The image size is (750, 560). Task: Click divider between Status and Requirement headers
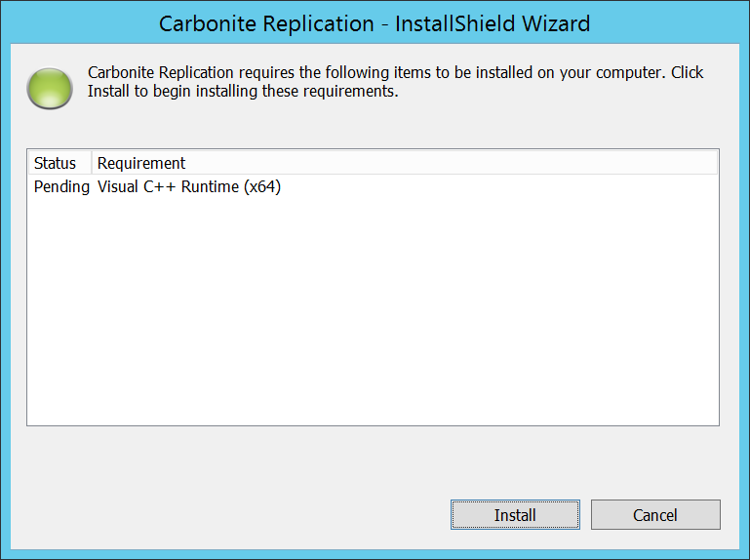pyautogui.click(x=92, y=163)
